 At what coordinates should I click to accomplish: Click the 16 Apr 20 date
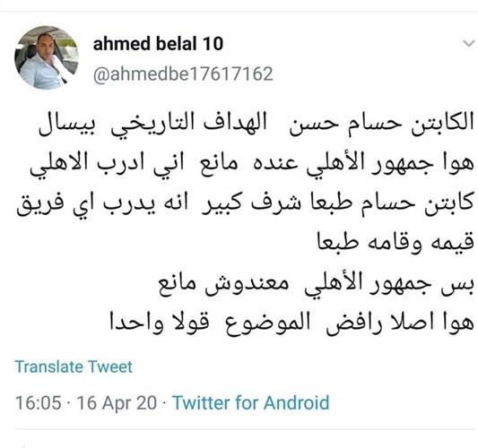click(117, 402)
